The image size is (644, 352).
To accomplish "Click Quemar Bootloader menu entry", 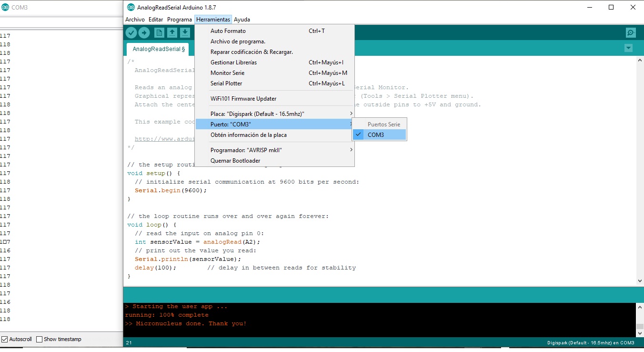I will 235,161.
